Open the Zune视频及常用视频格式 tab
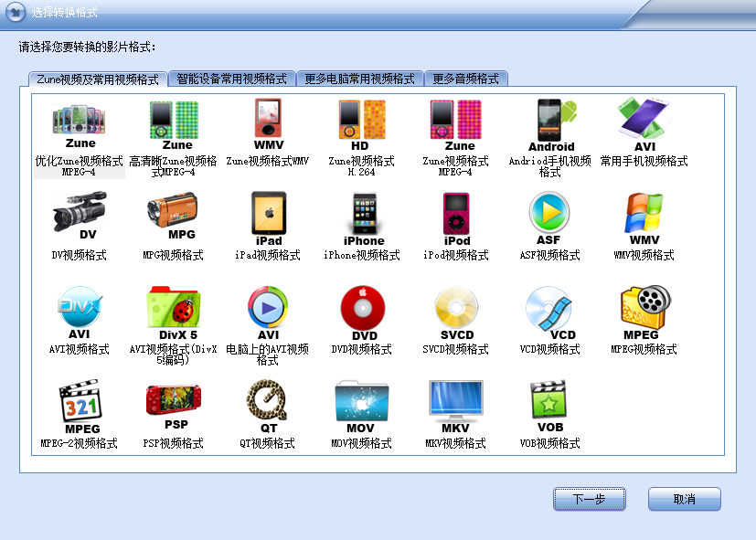Image resolution: width=756 pixels, height=540 pixels. click(98, 79)
